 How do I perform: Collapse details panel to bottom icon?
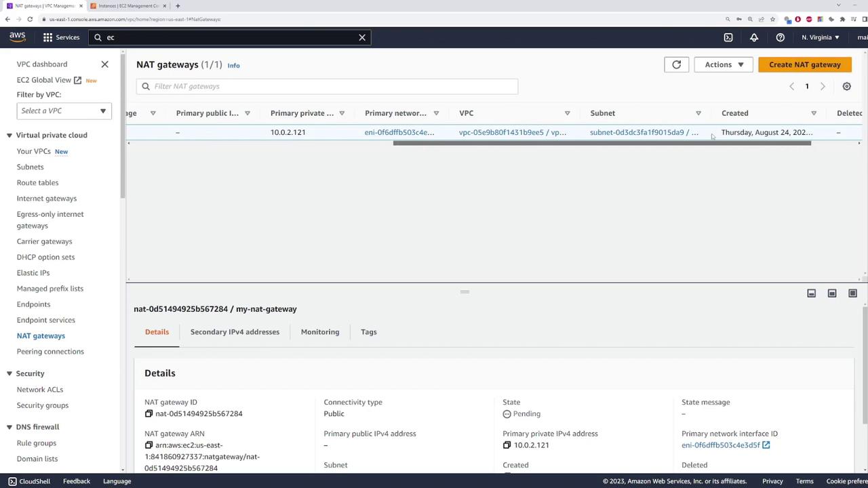(811, 293)
